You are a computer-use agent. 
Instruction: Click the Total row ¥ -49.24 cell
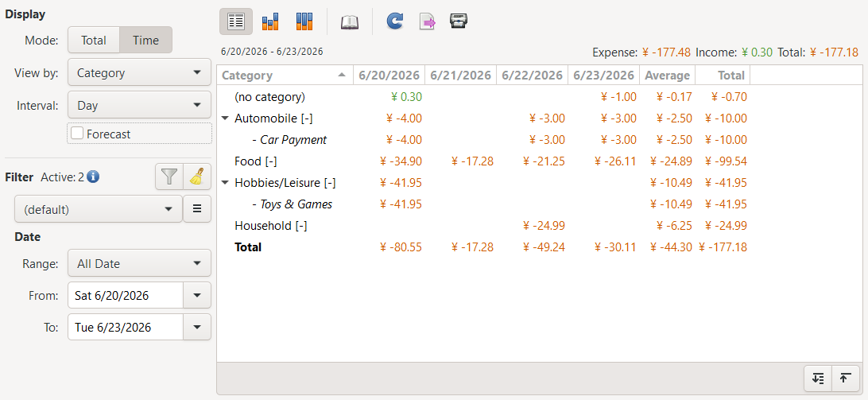544,247
